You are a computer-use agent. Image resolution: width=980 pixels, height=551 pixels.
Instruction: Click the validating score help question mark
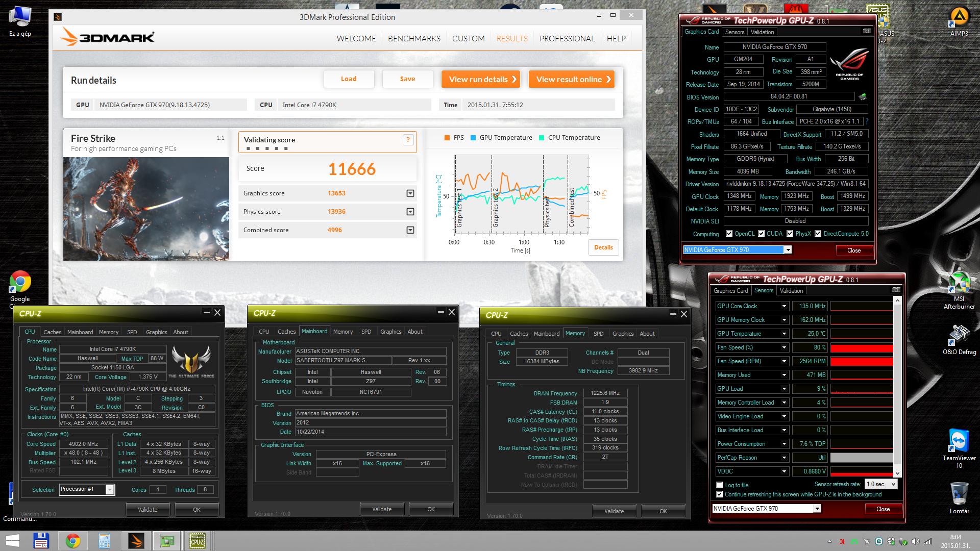tap(408, 140)
